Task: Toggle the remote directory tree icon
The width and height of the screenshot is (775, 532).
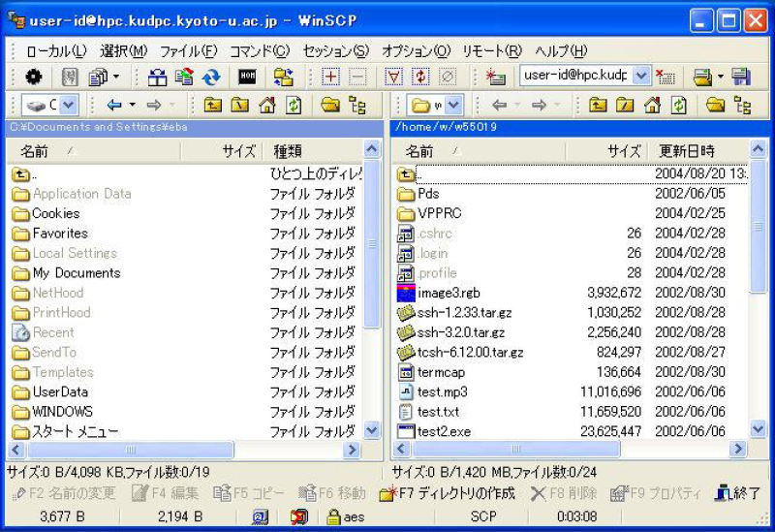Action: point(742,105)
